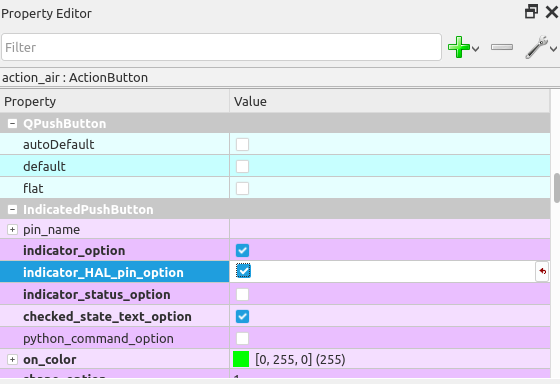The image size is (560, 384).
Task: Click the remove property minus icon
Action: pos(502,47)
